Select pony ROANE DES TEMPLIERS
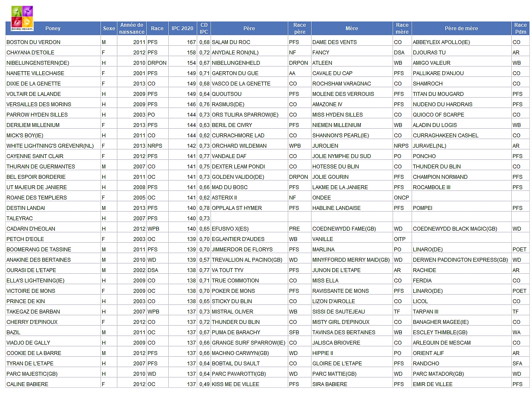Image resolution: width=532 pixels, height=393 pixels. tap(37, 198)
